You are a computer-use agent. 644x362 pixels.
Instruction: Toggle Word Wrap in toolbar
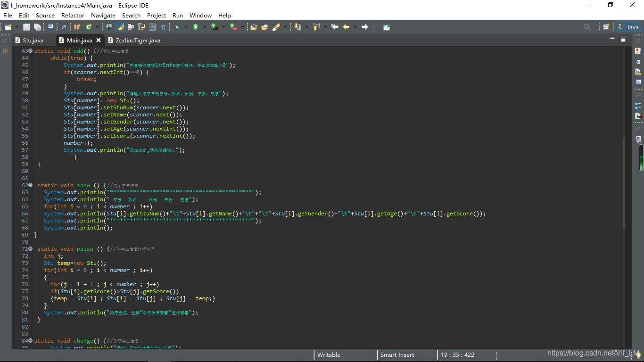coord(141,27)
